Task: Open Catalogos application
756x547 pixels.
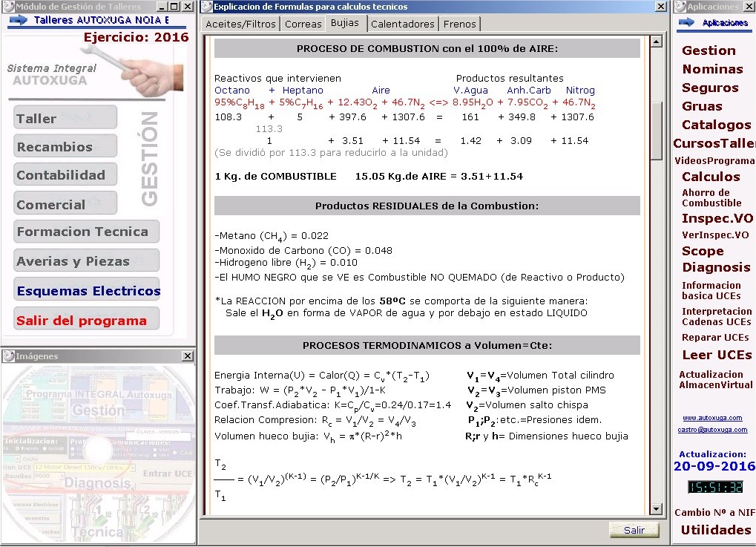Action: tap(716, 125)
